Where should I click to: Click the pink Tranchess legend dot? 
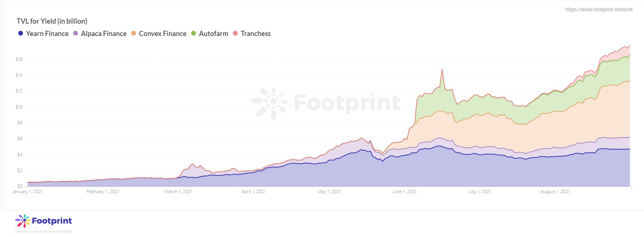(235, 33)
